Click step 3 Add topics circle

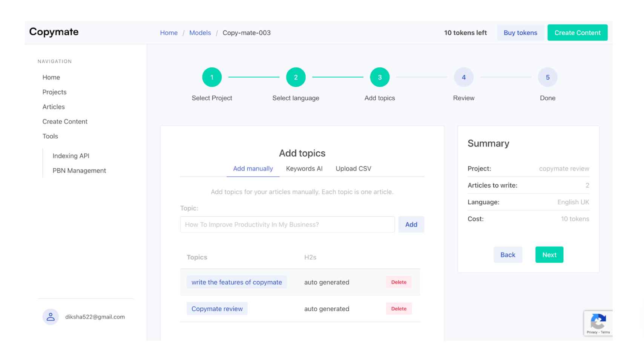[380, 77]
